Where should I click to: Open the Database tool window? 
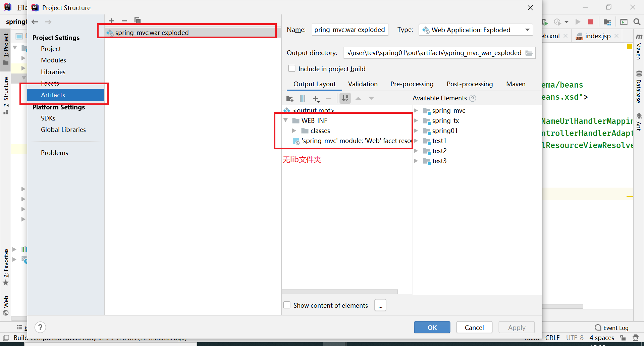639,87
